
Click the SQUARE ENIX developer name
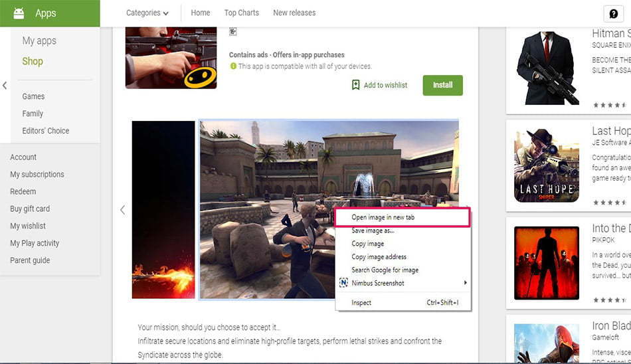tap(611, 45)
